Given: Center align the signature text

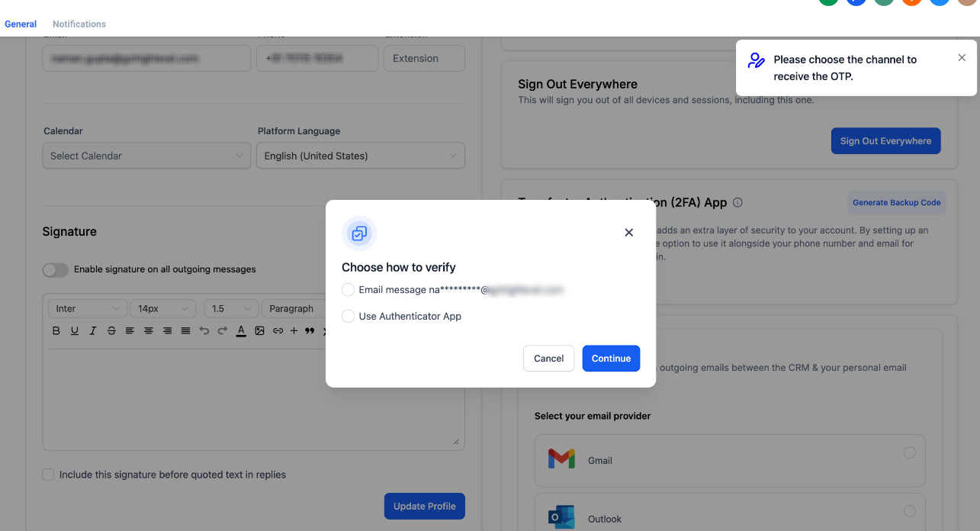Looking at the screenshot, I should click(149, 331).
